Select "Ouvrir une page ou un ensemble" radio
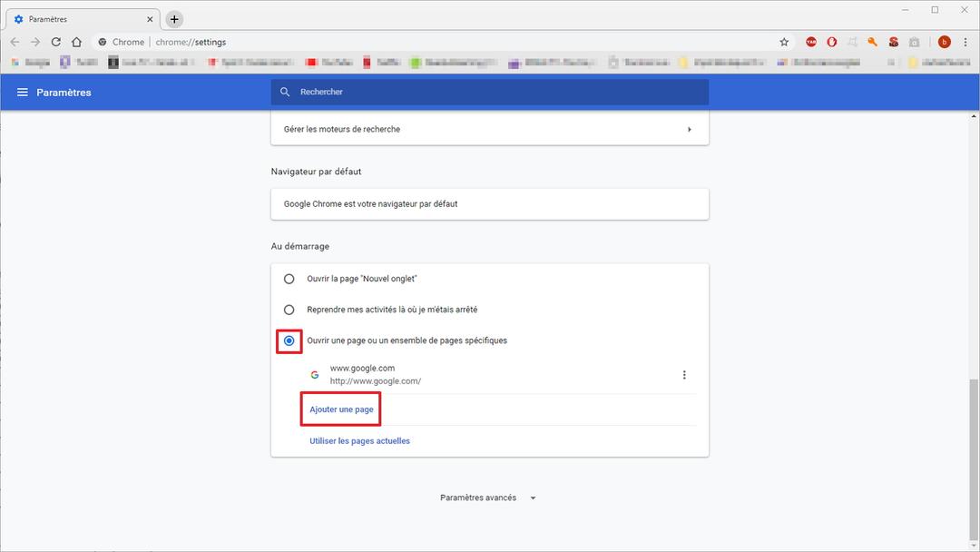 pos(289,340)
